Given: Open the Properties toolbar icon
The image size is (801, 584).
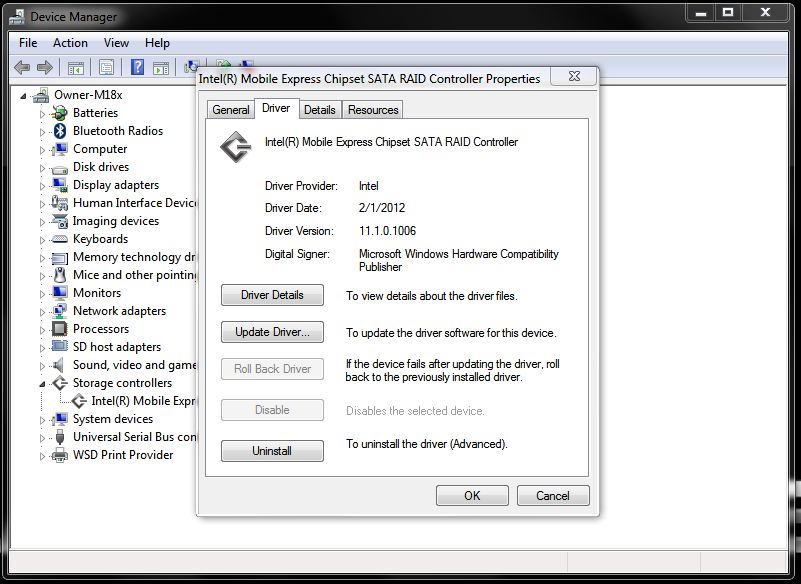Looking at the screenshot, I should (x=106, y=67).
